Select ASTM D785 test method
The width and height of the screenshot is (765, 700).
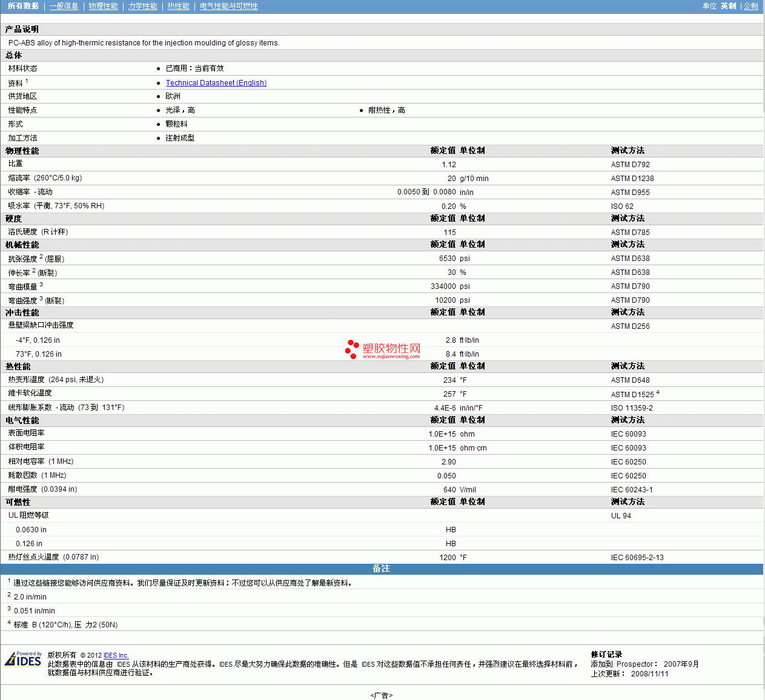pyautogui.click(x=631, y=233)
